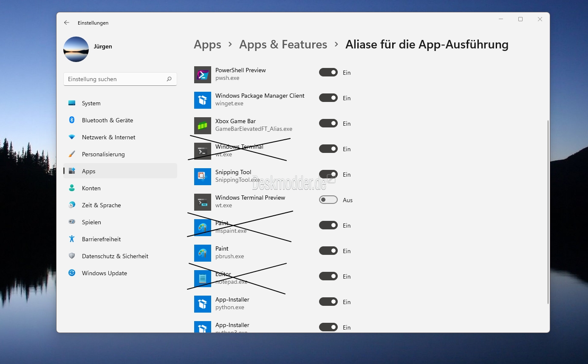Click the 'python.exe' text

point(229,307)
